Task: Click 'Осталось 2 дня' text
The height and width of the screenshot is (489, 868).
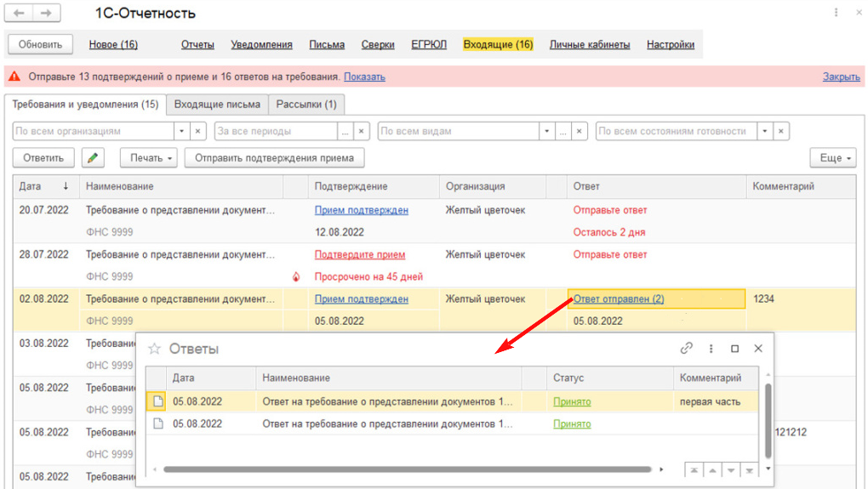Action: (609, 232)
